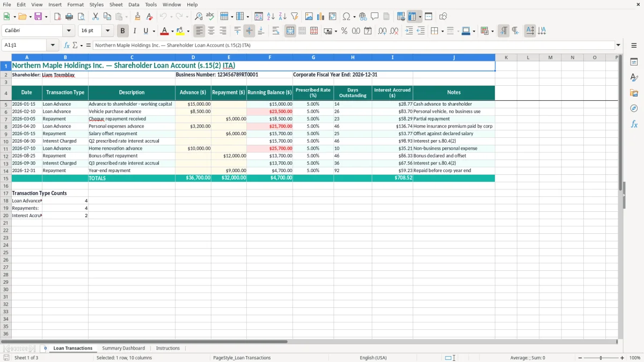Open the Styles menu

pos(97,4)
